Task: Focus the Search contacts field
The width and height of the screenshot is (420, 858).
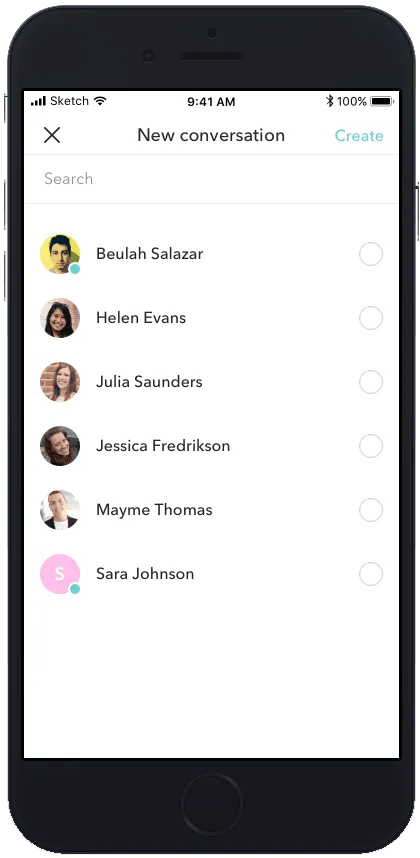Action: coord(211,179)
